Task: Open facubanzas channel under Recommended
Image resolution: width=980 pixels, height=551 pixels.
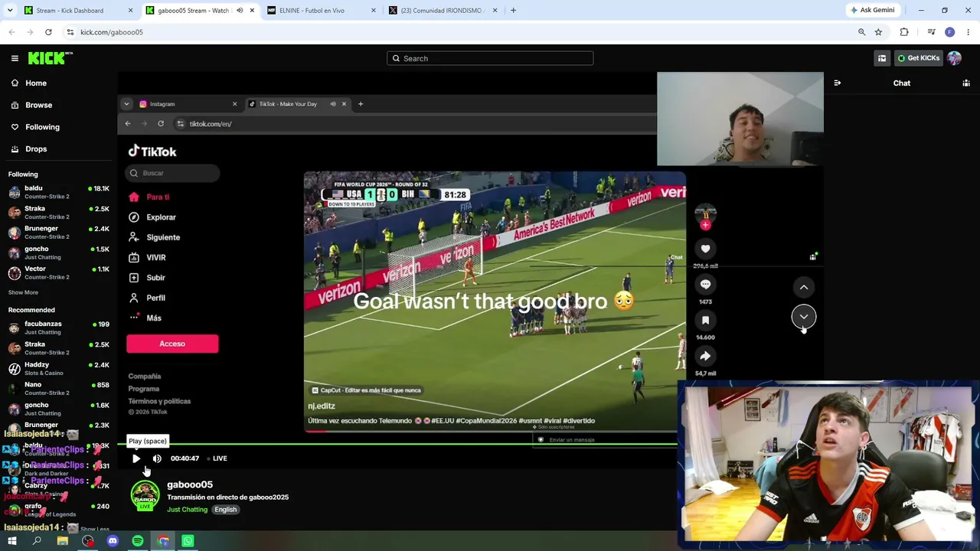Action: tap(59, 328)
